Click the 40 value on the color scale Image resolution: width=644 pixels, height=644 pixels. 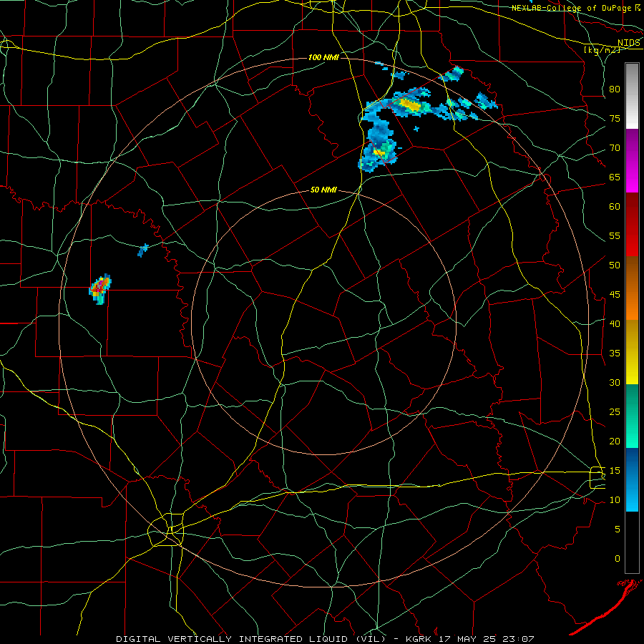pyautogui.click(x=615, y=324)
